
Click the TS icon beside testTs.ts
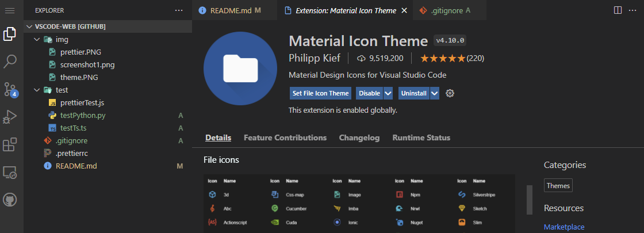[x=52, y=128]
